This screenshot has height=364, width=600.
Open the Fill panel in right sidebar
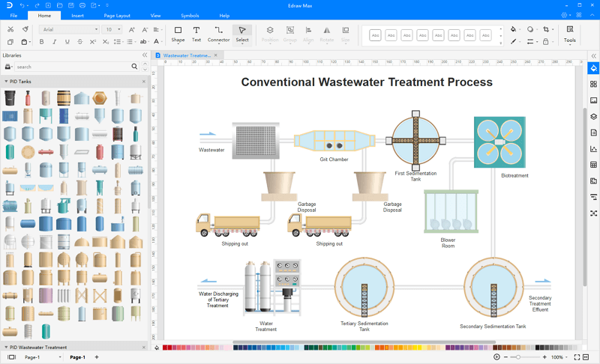tap(593, 68)
